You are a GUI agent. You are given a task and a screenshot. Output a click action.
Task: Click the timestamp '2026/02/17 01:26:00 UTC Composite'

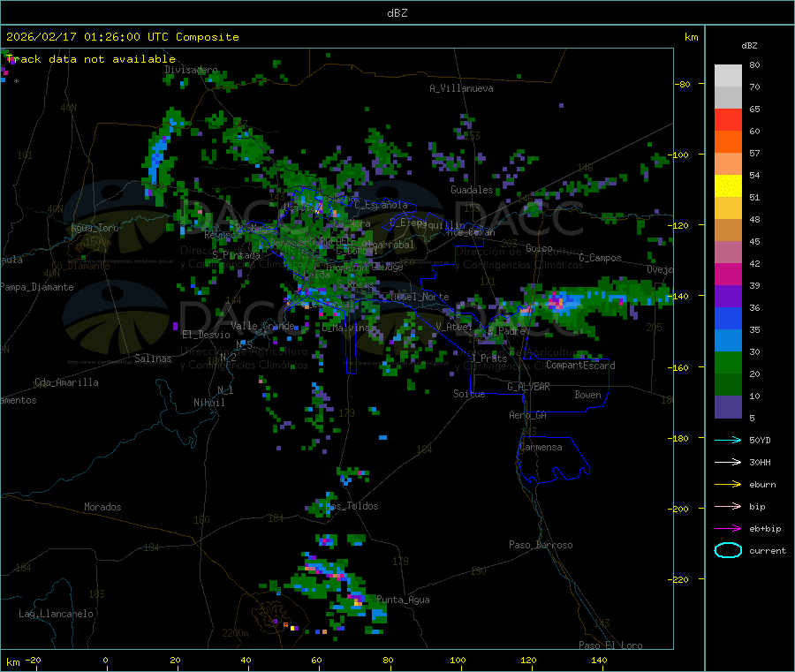pos(122,37)
